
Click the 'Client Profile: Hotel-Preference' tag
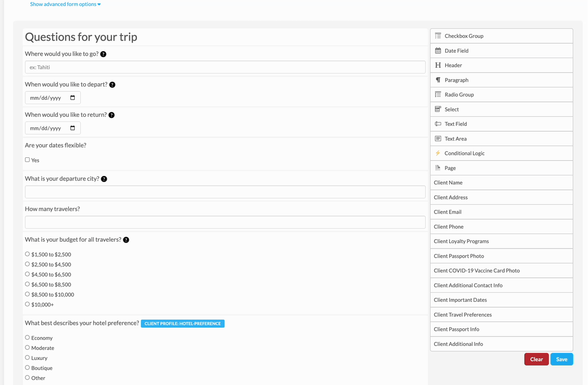pos(182,324)
